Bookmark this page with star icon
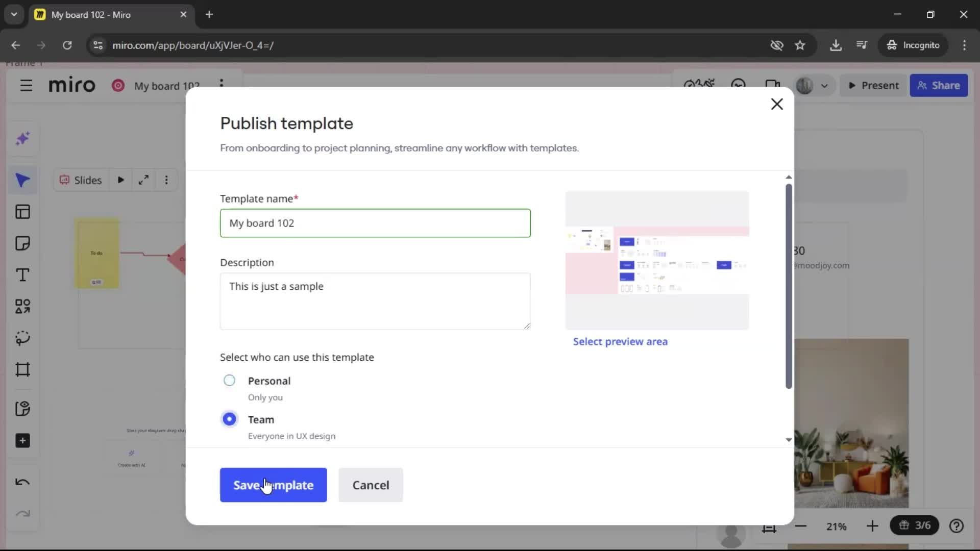Screen dimensions: 980x551 click(x=800, y=45)
